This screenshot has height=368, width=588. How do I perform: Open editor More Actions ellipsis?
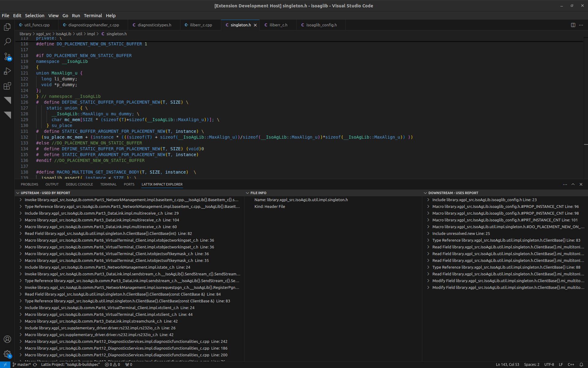pyautogui.click(x=581, y=25)
